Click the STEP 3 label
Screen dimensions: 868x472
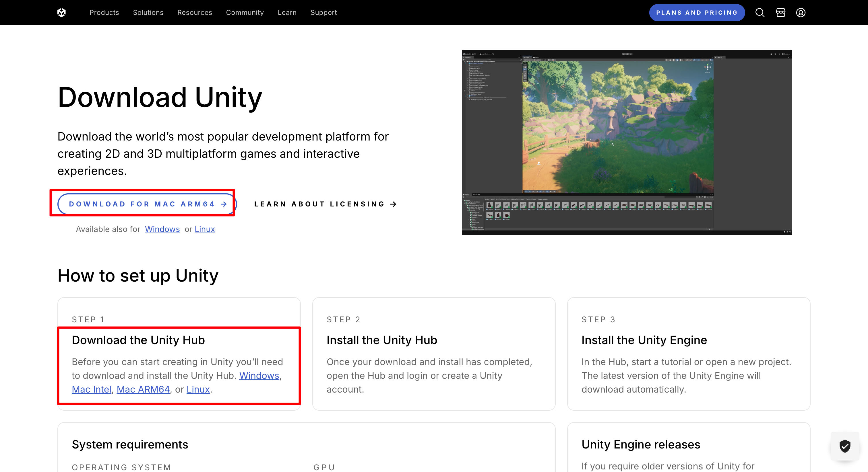[x=598, y=319]
